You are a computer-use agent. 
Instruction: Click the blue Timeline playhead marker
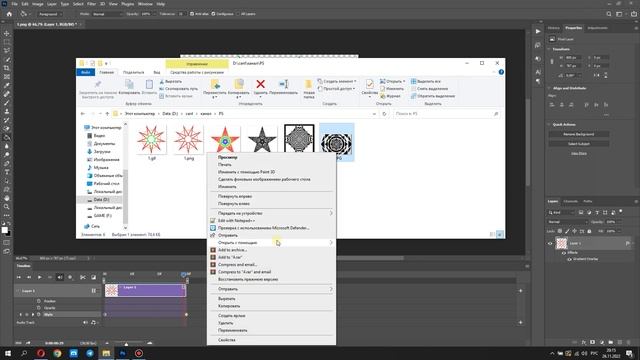coord(183,275)
